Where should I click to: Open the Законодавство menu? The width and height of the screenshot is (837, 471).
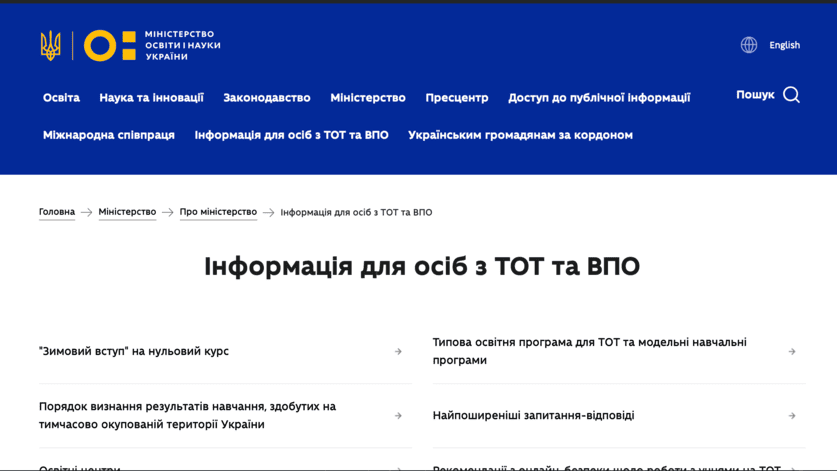coord(267,98)
